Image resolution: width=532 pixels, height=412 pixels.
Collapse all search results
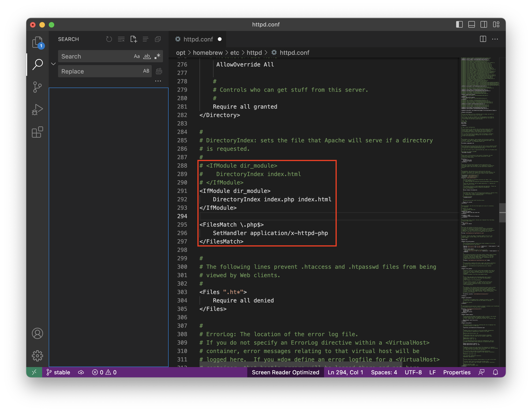tap(158, 39)
